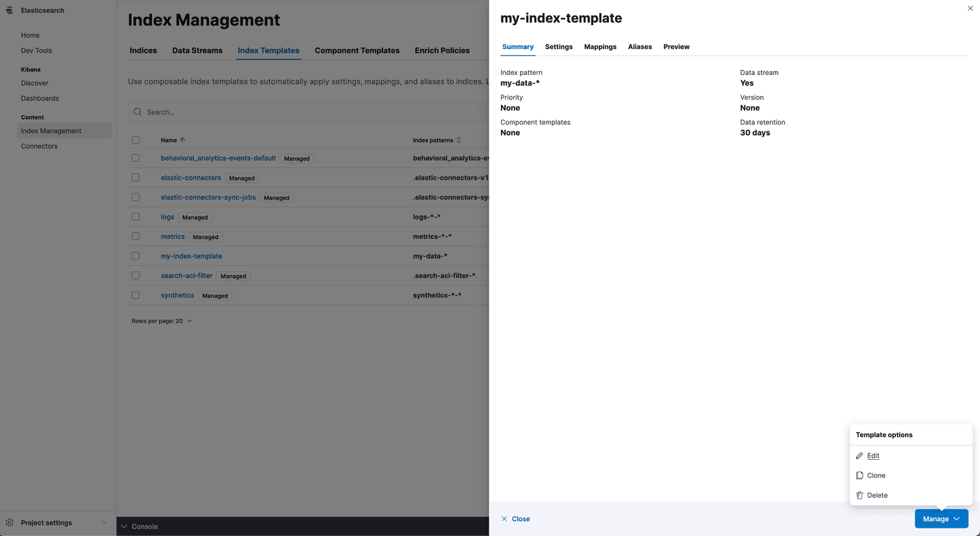Switch to the Mappings tab
Image resolution: width=980 pixels, height=536 pixels.
pos(600,47)
